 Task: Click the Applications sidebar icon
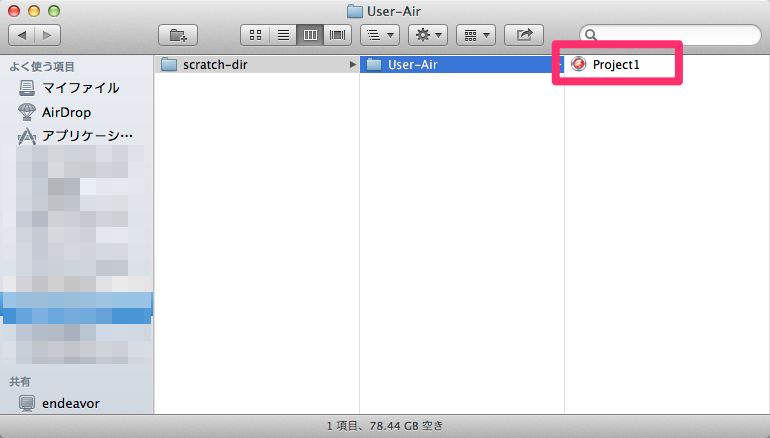click(27, 137)
